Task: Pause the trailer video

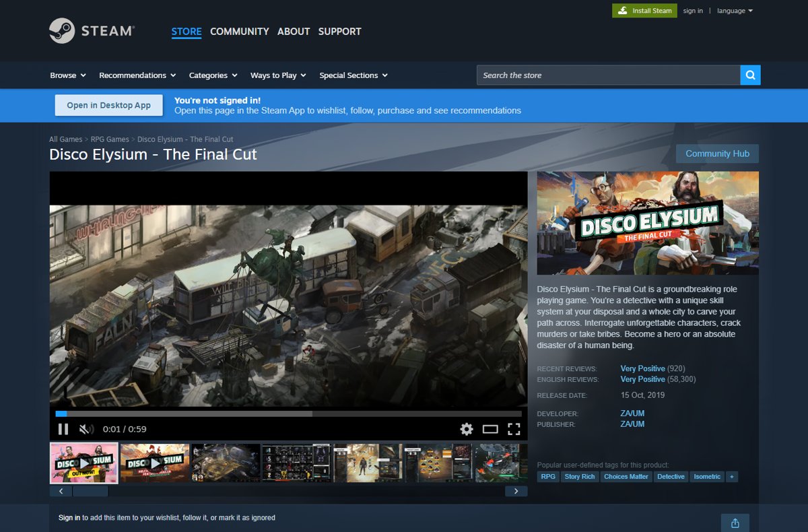Action: tap(63, 429)
